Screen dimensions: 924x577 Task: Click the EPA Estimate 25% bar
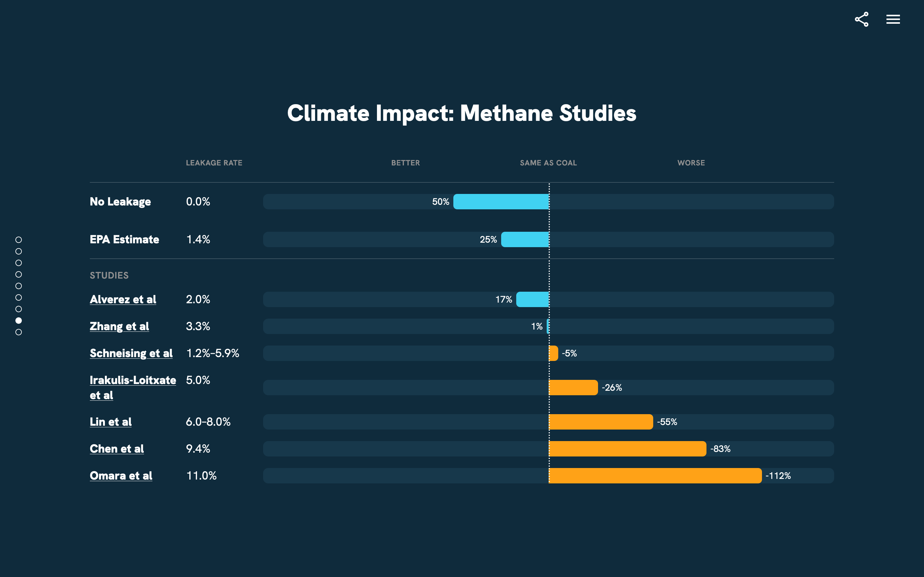(x=525, y=239)
